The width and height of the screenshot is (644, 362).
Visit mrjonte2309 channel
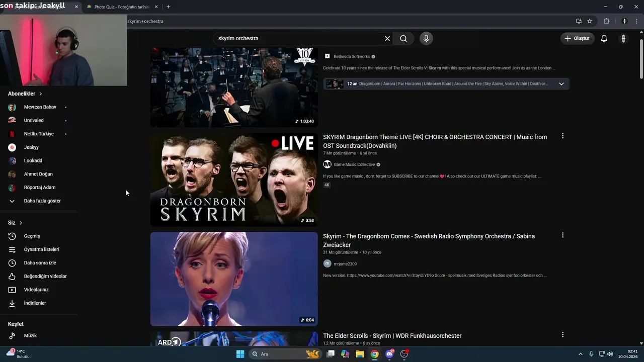[345, 264]
